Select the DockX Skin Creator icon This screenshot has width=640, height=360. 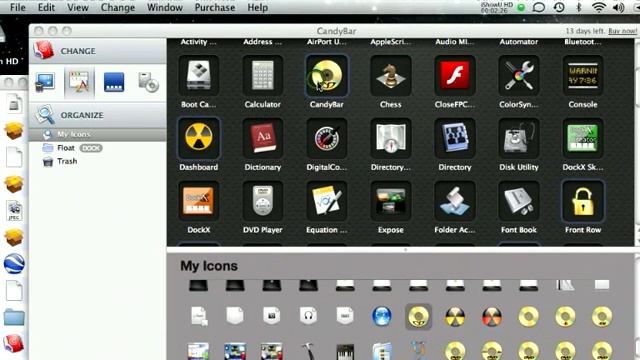point(583,138)
